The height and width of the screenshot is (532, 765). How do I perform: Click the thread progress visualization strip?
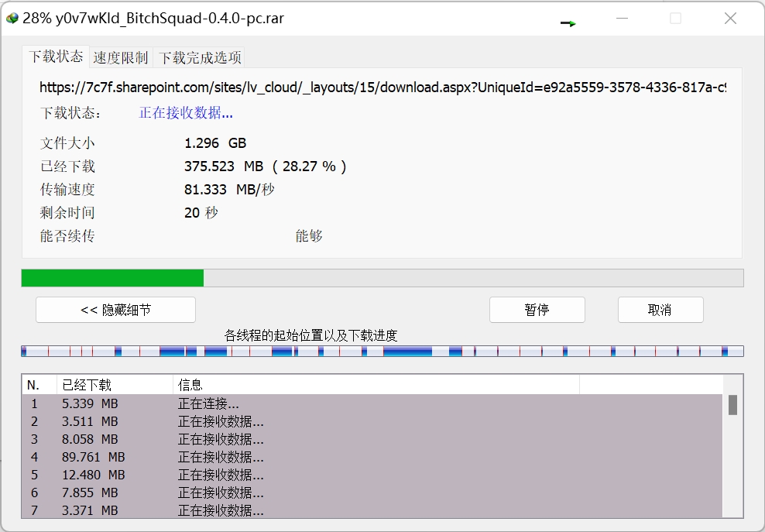point(382,350)
